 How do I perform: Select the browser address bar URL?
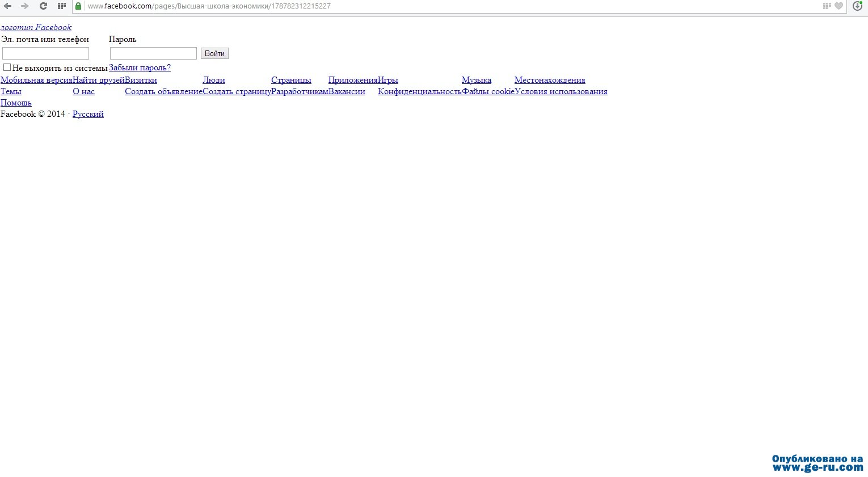[x=209, y=6]
